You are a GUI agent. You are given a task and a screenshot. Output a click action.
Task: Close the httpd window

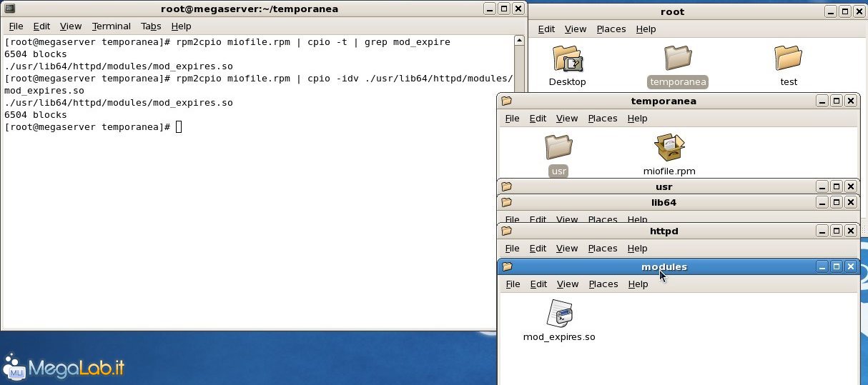(x=850, y=231)
